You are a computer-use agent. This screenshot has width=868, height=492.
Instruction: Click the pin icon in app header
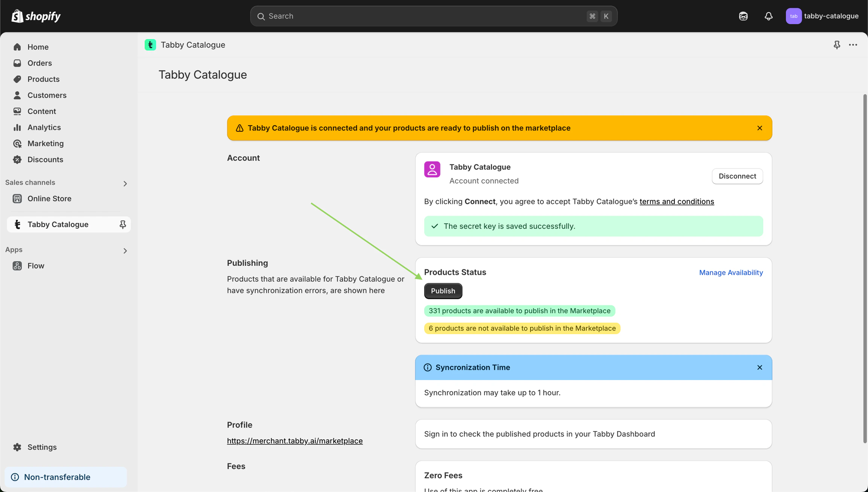pos(837,45)
